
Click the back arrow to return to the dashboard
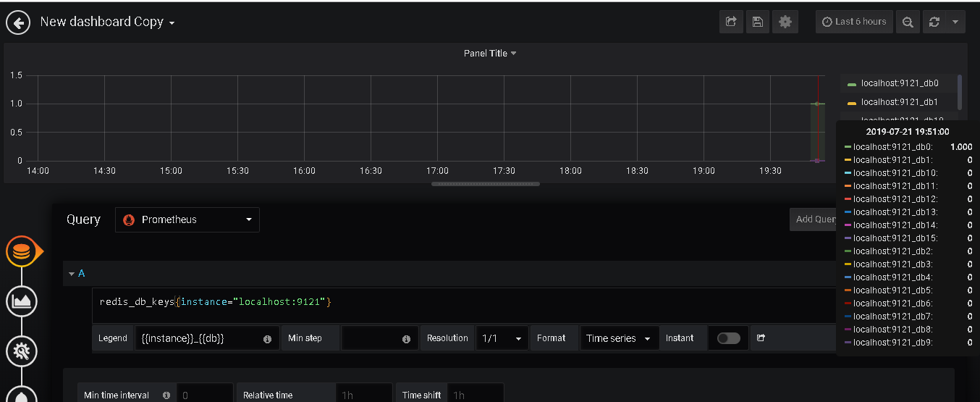18,22
